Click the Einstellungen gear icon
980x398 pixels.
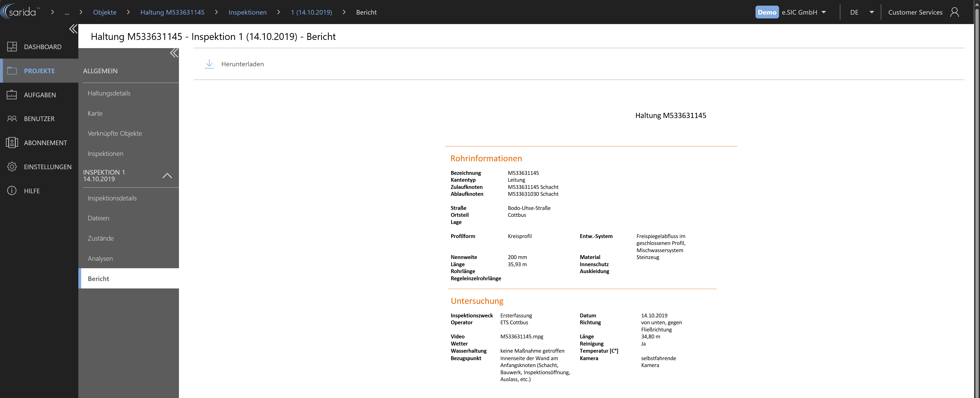(x=12, y=166)
